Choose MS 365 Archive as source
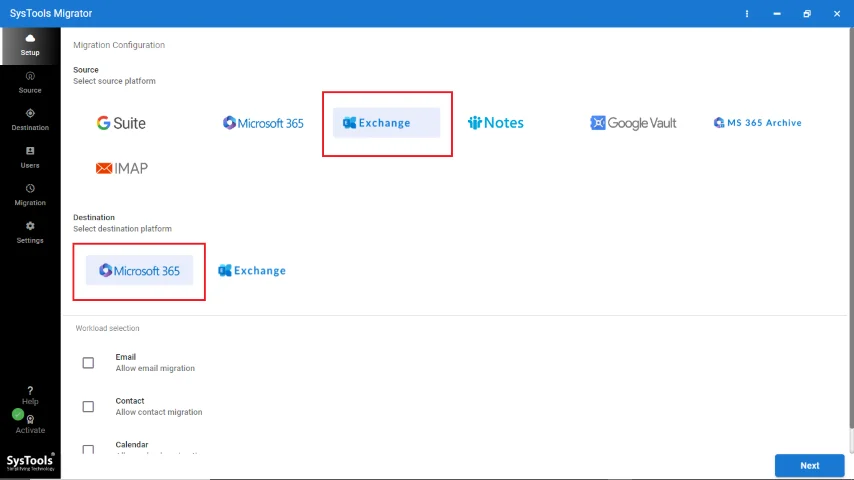Image resolution: width=854 pixels, height=480 pixels. (x=758, y=123)
